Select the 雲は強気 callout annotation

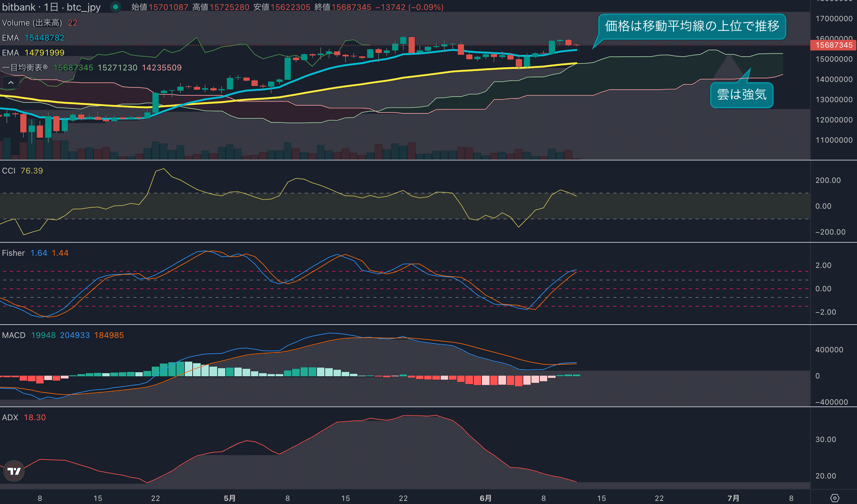click(x=741, y=95)
